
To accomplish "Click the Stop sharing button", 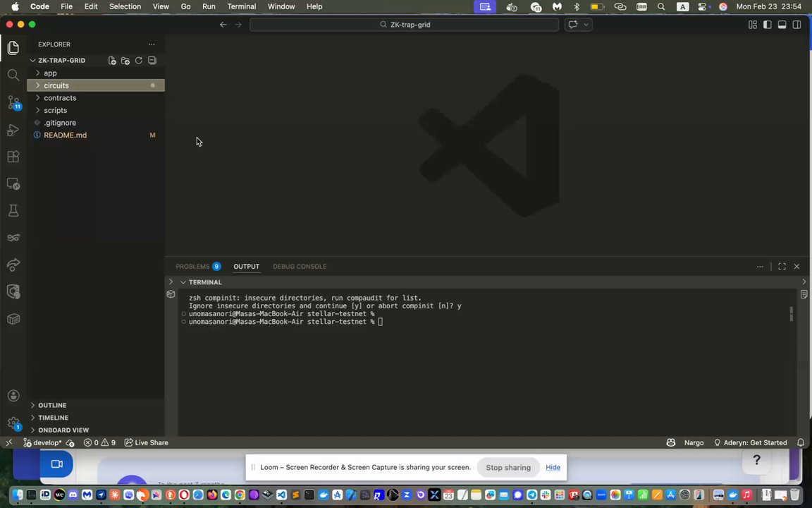I will pyautogui.click(x=508, y=467).
